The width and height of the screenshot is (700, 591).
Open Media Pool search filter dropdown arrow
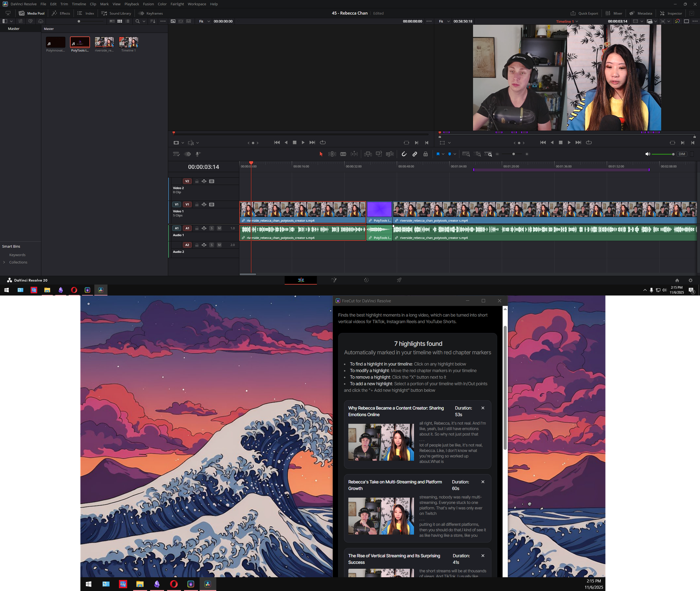pyautogui.click(x=144, y=21)
